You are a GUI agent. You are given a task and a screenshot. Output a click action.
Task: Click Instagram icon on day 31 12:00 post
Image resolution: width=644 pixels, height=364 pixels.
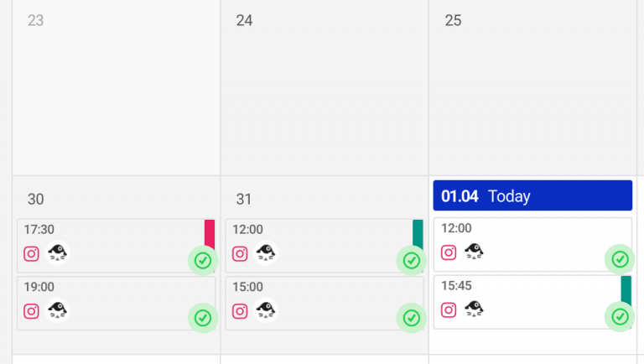click(x=240, y=253)
